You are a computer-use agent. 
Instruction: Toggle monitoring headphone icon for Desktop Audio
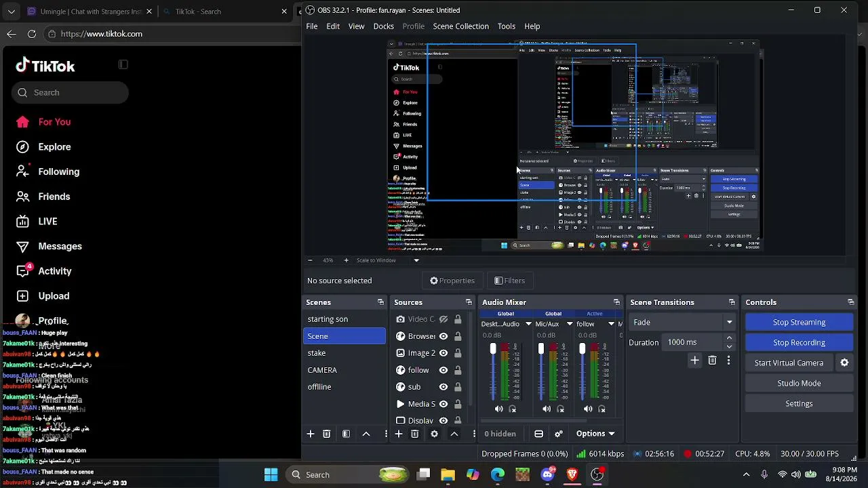(x=513, y=409)
